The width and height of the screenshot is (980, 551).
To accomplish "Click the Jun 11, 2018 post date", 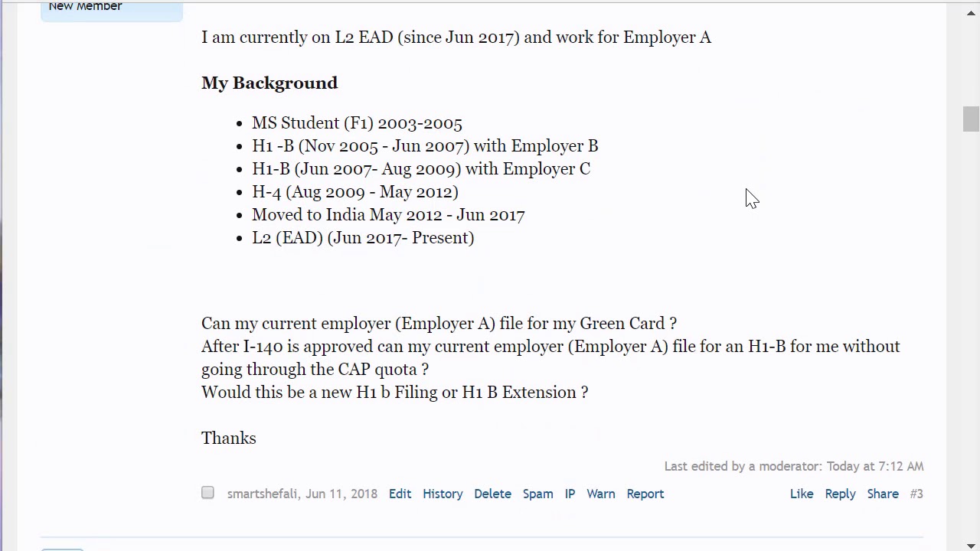I will coord(341,494).
